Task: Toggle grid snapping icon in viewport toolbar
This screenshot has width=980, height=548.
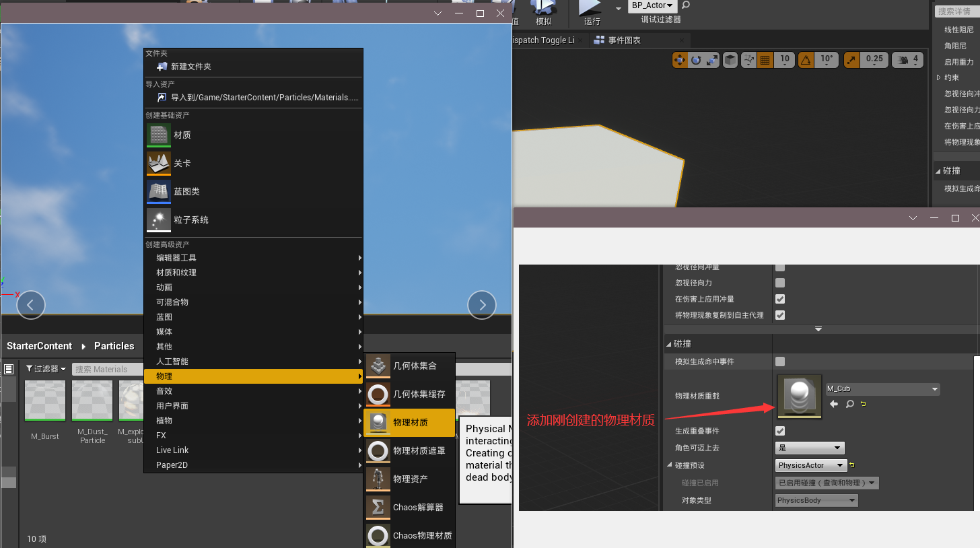Action: pyautogui.click(x=765, y=60)
